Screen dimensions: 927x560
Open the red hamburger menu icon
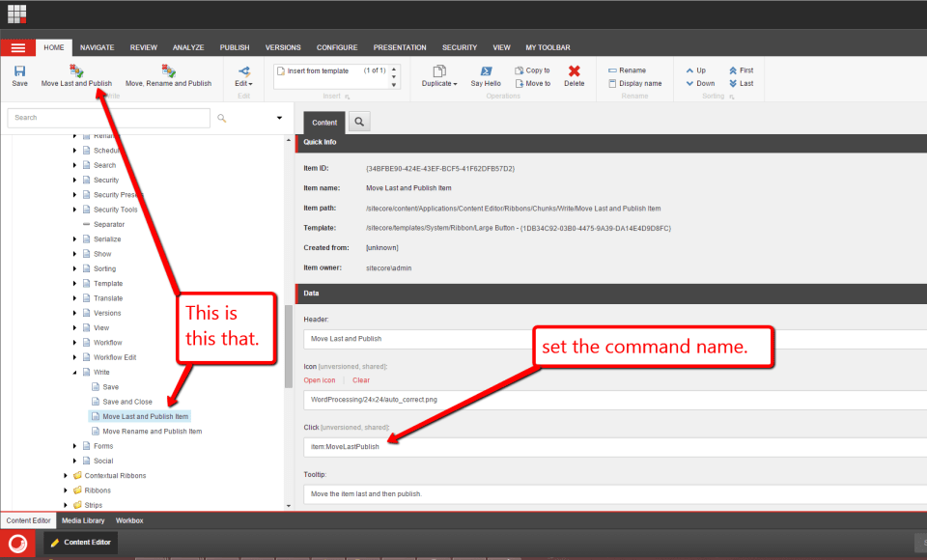[17, 46]
